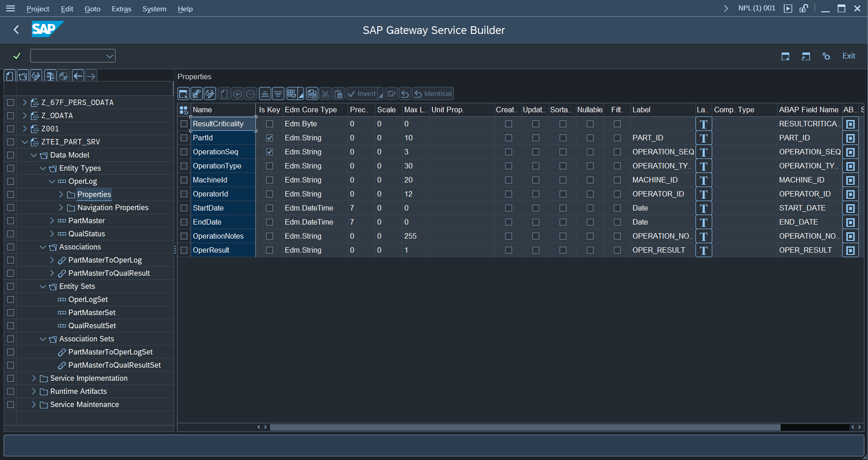Click the Paste clipboard icon

338,94
